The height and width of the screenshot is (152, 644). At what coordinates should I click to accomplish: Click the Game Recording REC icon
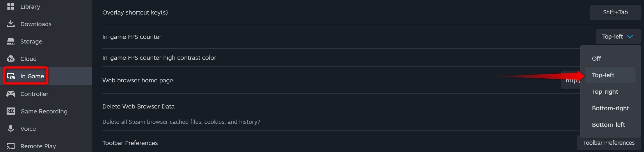pos(11,111)
